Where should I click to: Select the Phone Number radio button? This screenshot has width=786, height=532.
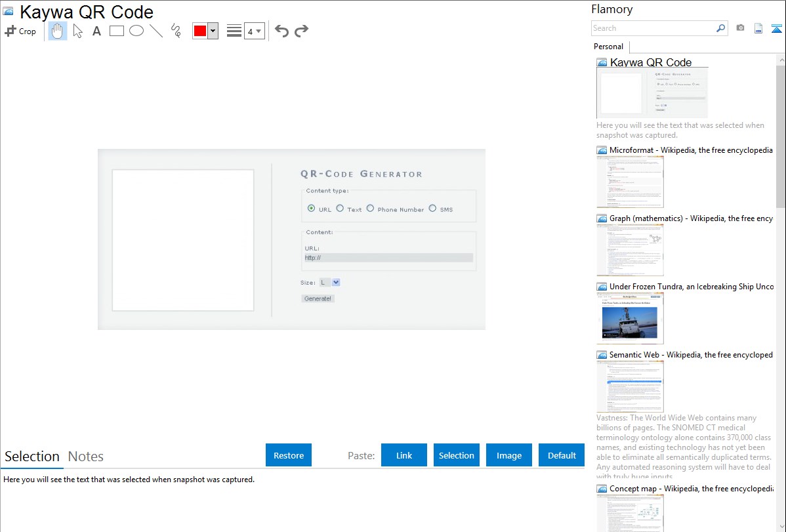click(x=370, y=209)
